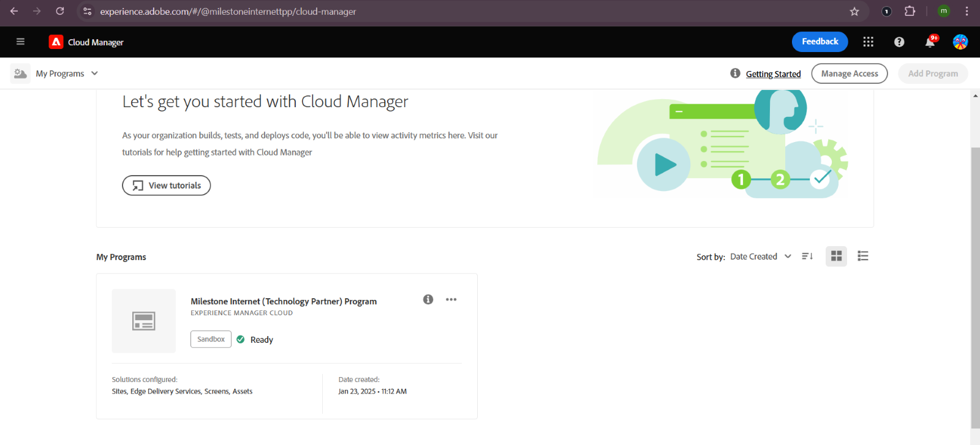Open Milestone Internet (Technology Partner) Program
Image resolution: width=980 pixels, height=445 pixels.
coord(284,301)
